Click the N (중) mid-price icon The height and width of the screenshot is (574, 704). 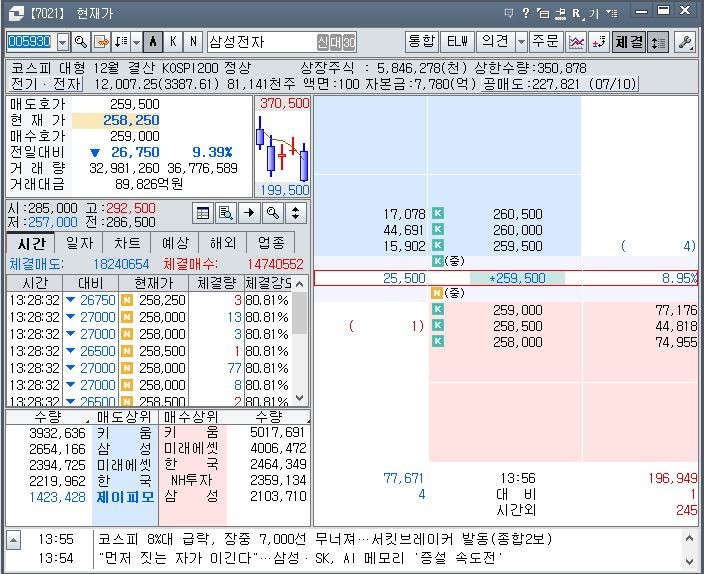pos(437,293)
